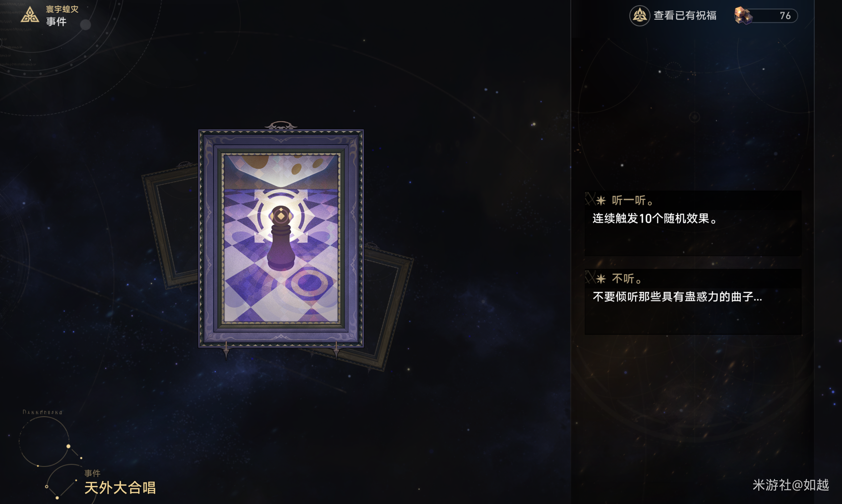Open the blessings triangle icon top right
The image size is (842, 504).
tap(640, 16)
